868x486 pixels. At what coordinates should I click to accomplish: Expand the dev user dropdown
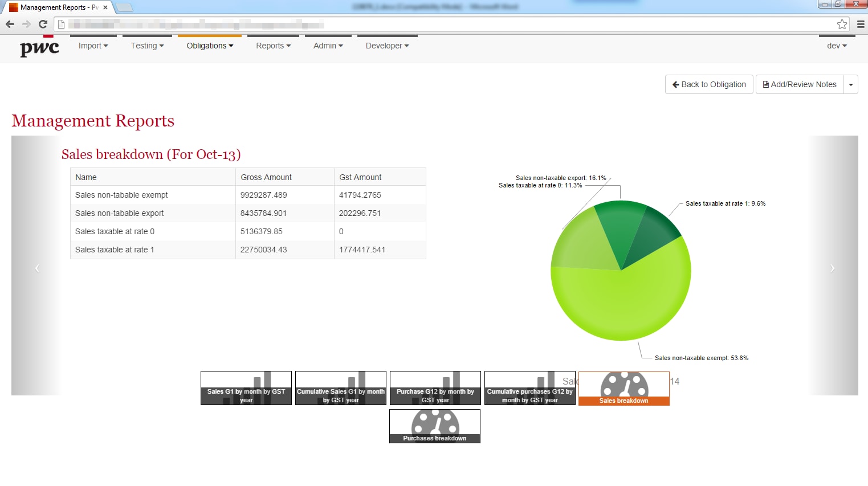point(837,46)
